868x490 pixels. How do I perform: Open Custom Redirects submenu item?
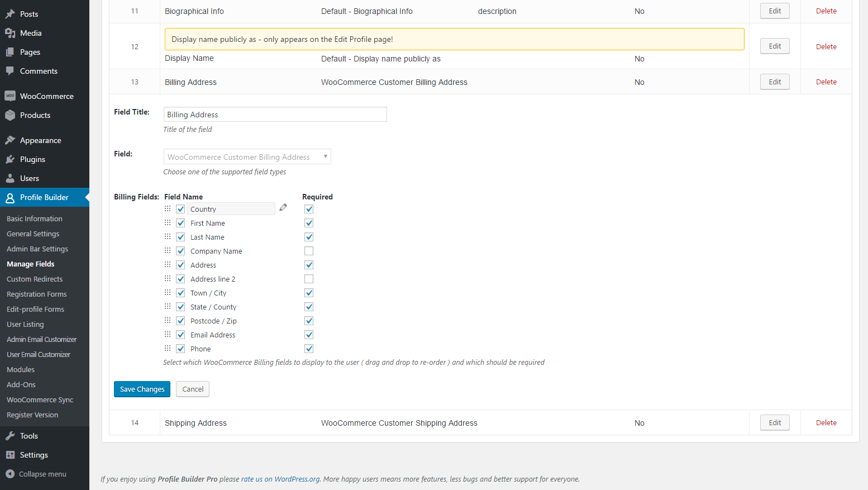(35, 279)
